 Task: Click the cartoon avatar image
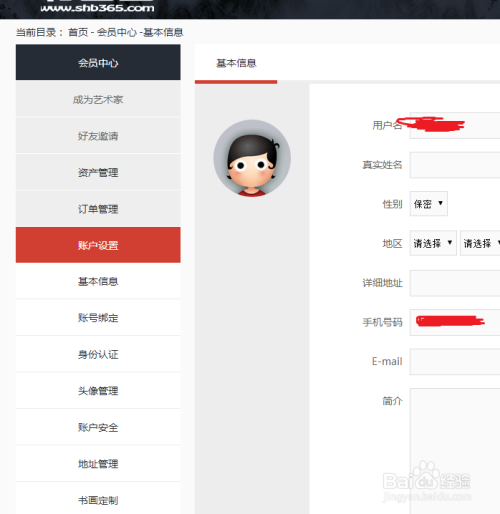(252, 158)
